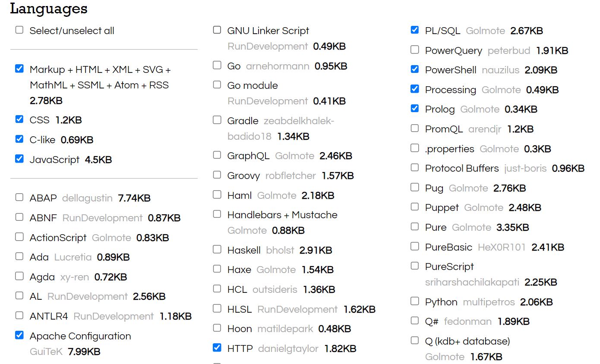The width and height of the screenshot is (600, 364).
Task: Uncheck the HTTP checkbox
Action: pos(217,348)
